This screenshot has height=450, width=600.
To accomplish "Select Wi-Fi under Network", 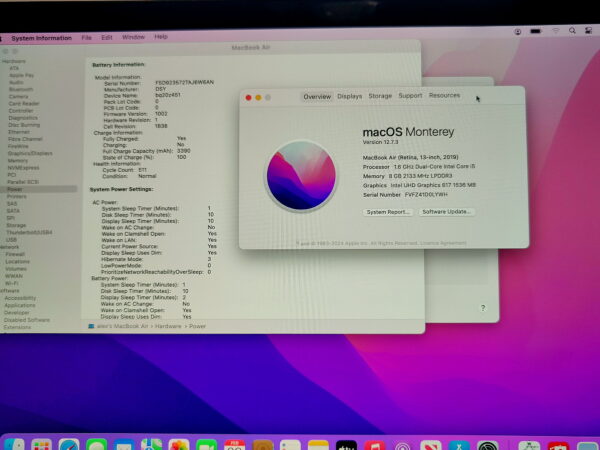I will [x=11, y=283].
